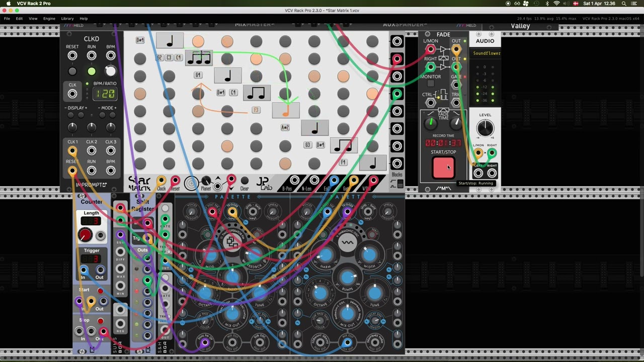The image size is (644, 362).
Task: Click the Star Matrix B-Pos output jack
Action: point(295,180)
